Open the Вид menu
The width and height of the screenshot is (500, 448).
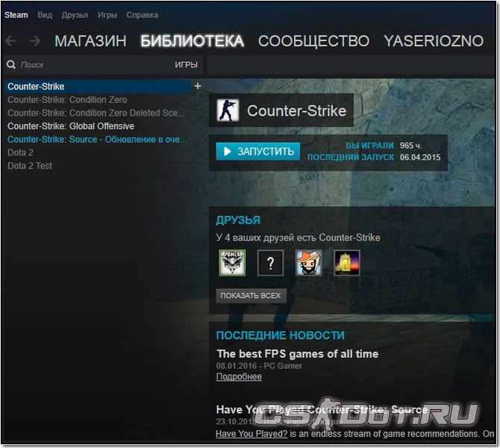[x=45, y=15]
